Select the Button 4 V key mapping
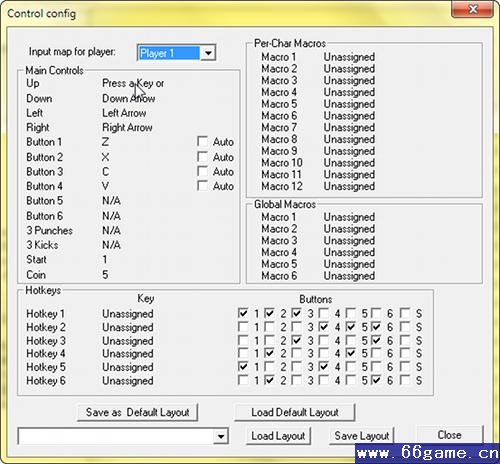Viewport: 500px width, 464px height. pos(105,186)
